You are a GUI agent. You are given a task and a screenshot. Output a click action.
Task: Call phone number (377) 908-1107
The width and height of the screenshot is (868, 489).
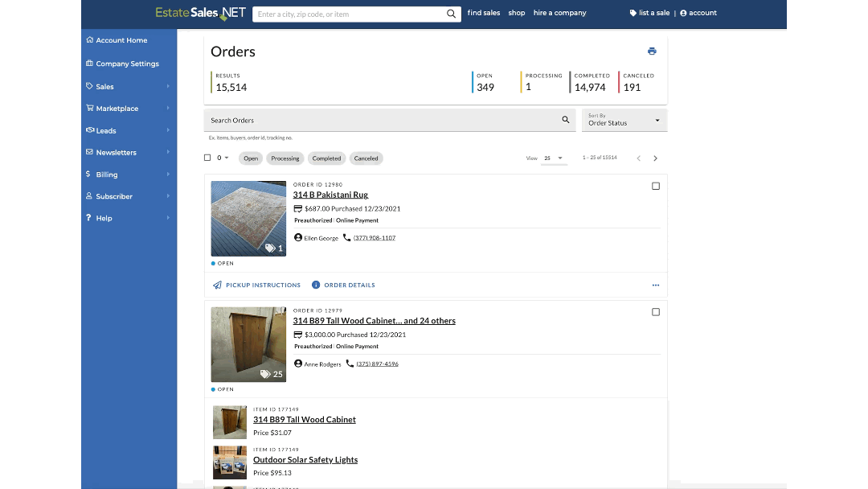pyautogui.click(x=375, y=238)
